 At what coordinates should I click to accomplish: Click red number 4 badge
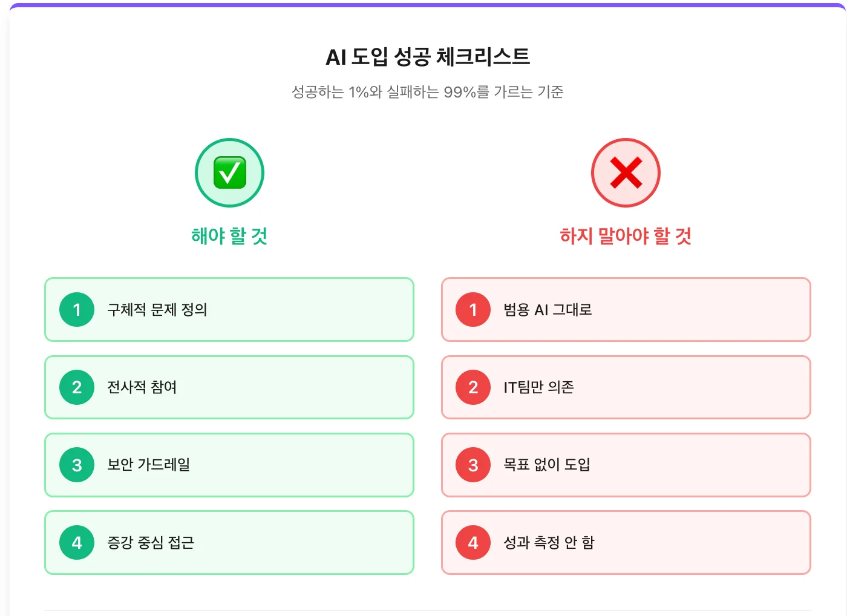(473, 542)
